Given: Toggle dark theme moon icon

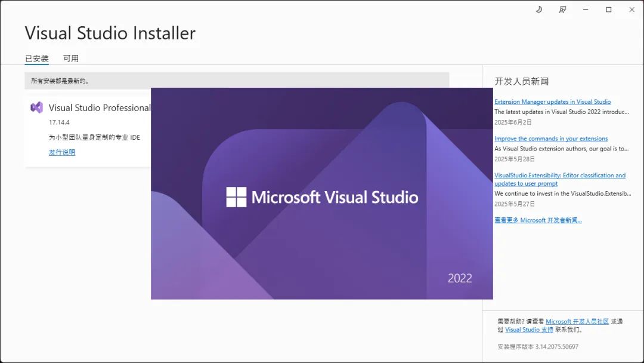Looking at the screenshot, I should click(x=539, y=10).
